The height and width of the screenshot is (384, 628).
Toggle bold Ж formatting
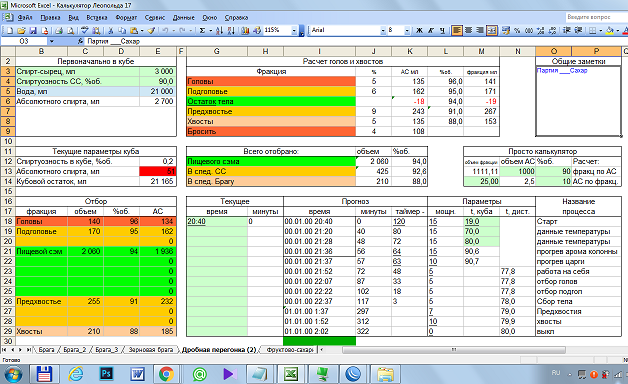click(x=419, y=30)
